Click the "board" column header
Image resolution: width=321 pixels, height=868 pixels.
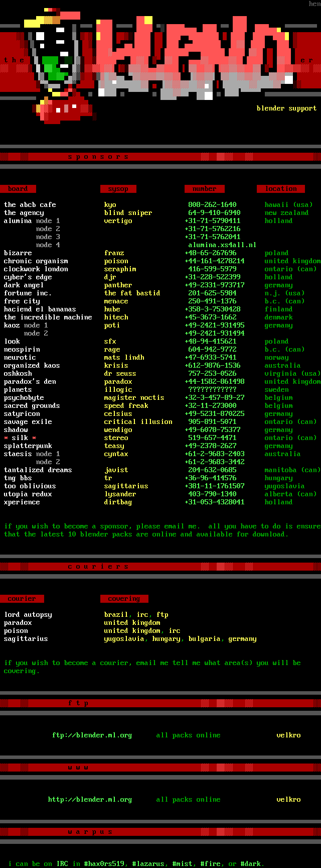(18, 189)
